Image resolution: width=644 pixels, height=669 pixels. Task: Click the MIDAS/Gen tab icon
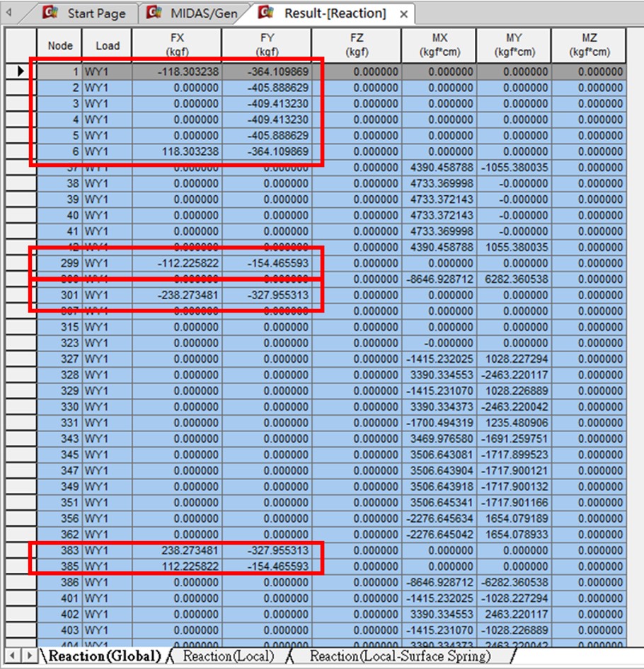[154, 12]
